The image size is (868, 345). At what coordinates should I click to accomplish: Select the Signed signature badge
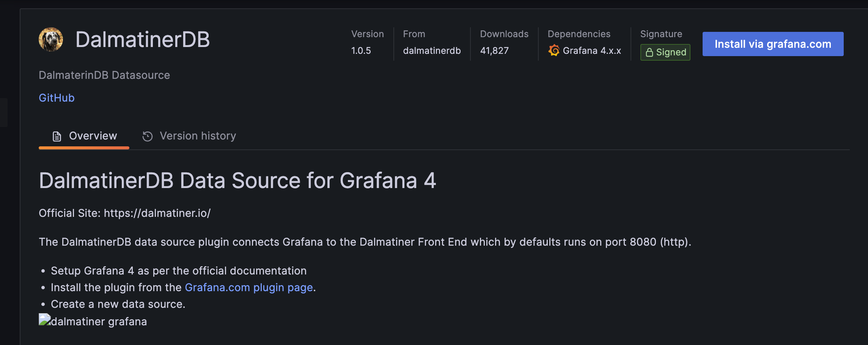(665, 52)
